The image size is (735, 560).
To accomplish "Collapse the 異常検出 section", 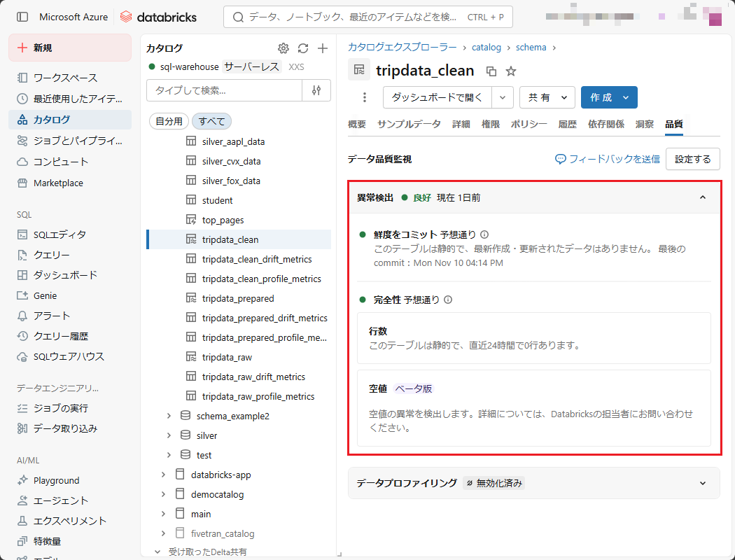I will point(703,197).
